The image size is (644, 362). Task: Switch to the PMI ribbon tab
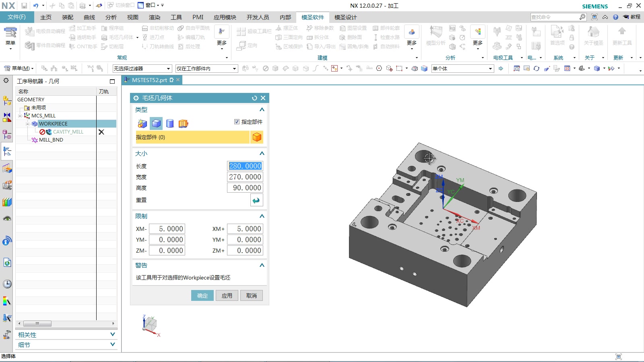198,17
